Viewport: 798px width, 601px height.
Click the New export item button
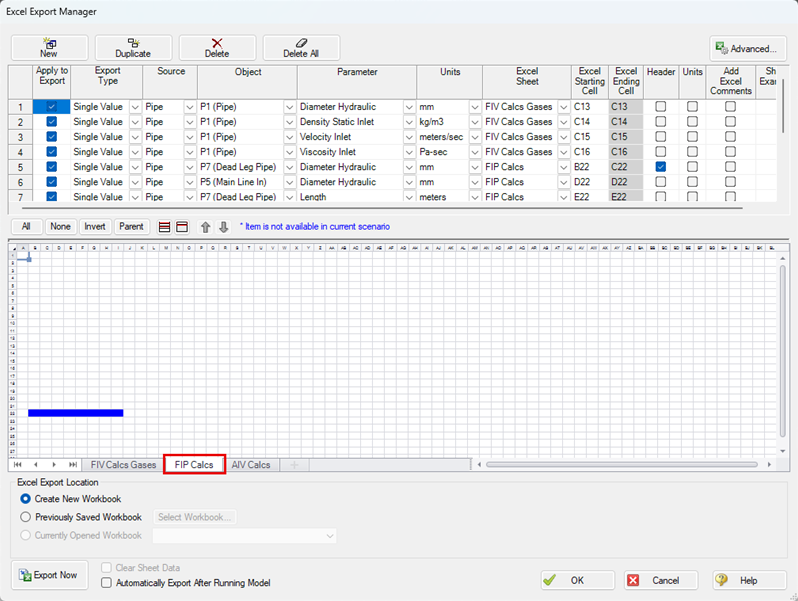coord(48,47)
